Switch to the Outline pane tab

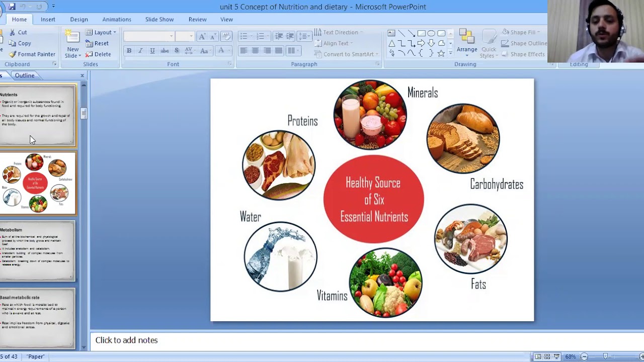click(24, 75)
